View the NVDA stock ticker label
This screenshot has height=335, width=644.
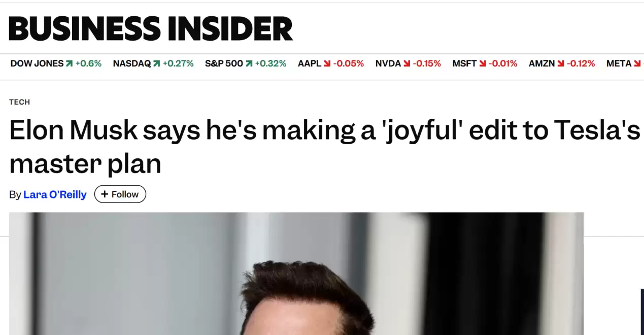coord(388,64)
